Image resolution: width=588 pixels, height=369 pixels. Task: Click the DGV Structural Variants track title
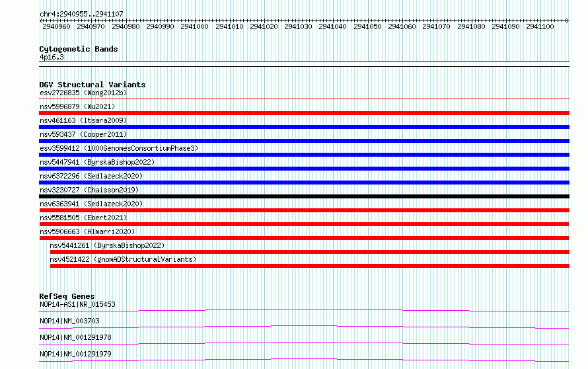tap(92, 85)
